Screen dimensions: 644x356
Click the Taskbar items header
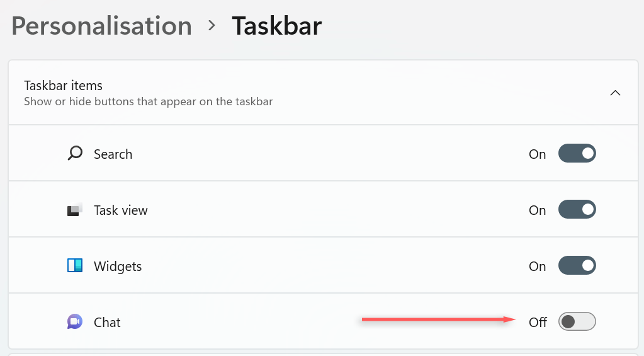coord(63,85)
